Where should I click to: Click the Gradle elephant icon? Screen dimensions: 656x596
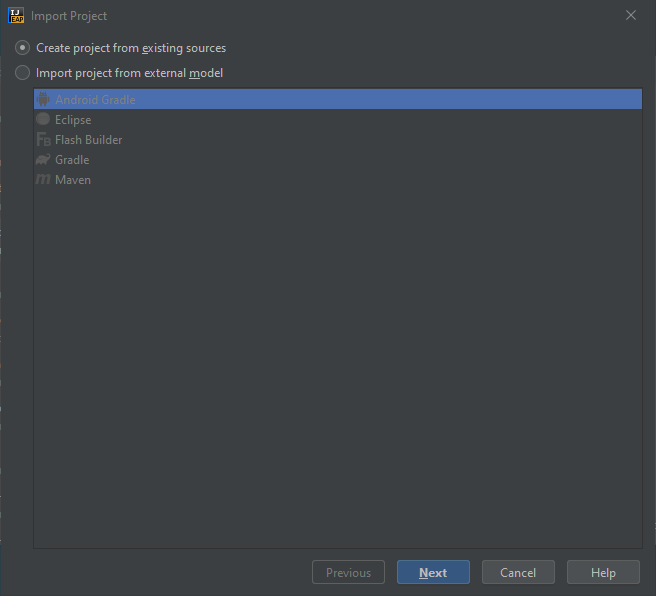coord(43,159)
